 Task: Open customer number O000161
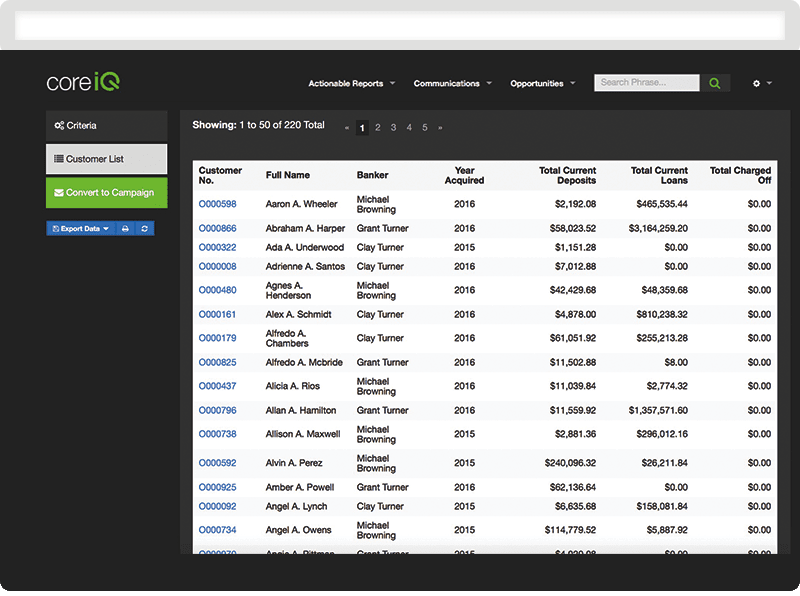[x=217, y=314]
